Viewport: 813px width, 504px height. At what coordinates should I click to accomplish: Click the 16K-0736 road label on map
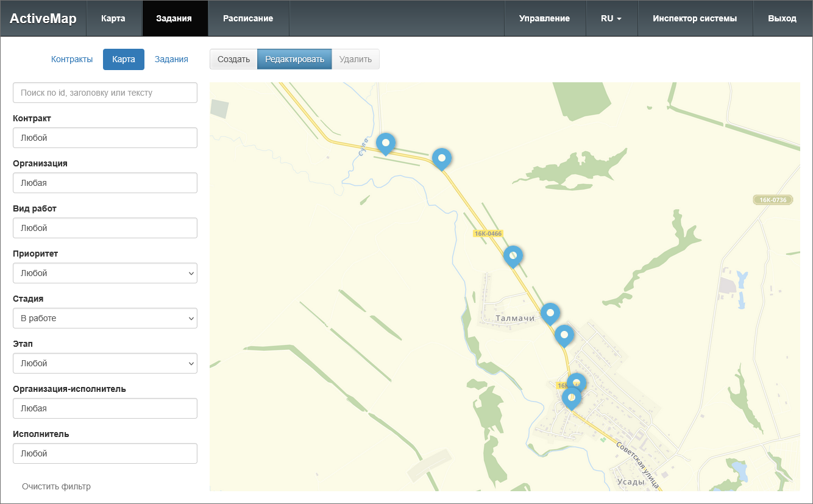click(x=773, y=200)
